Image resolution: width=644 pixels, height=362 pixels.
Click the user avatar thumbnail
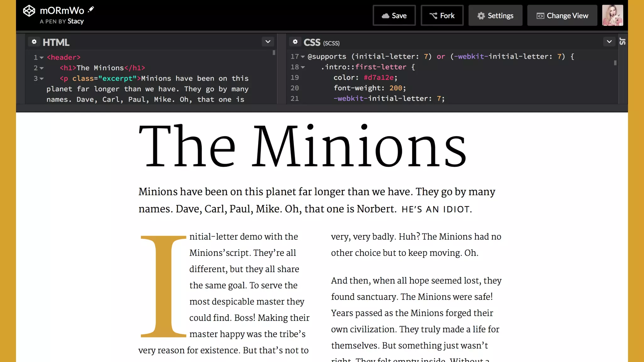point(612,15)
